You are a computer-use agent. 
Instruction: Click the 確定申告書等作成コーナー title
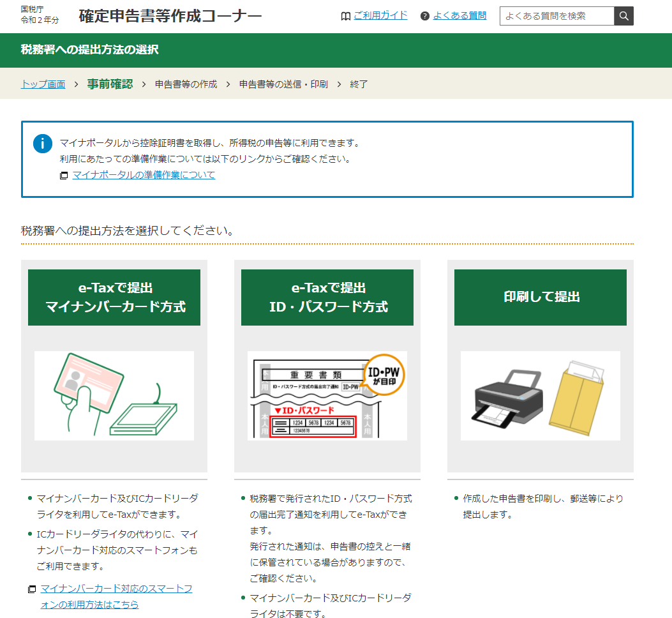170,16
